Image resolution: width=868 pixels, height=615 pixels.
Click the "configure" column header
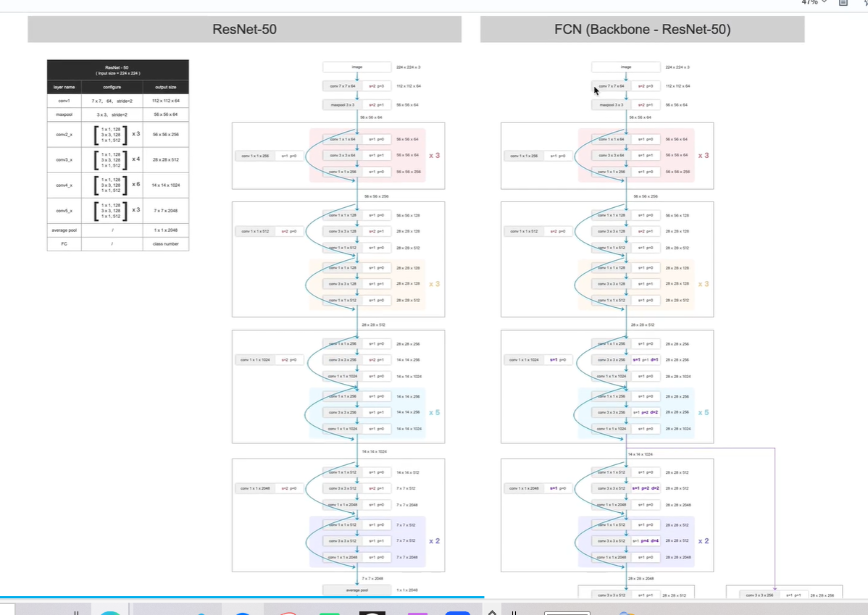(112, 87)
